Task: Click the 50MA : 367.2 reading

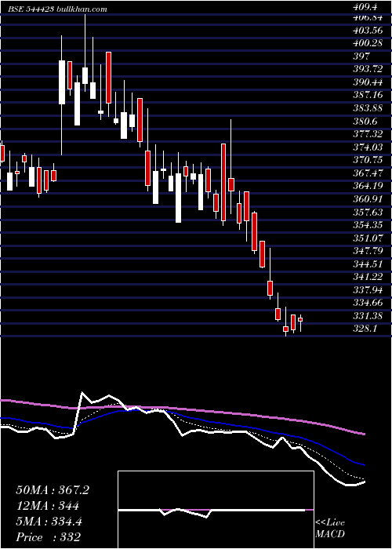Action: (53, 490)
